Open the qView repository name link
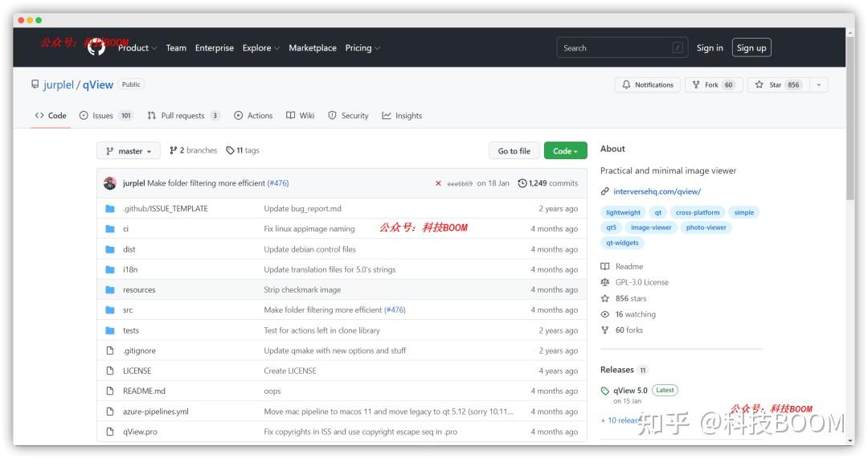The height and width of the screenshot is (459, 868). pyautogui.click(x=98, y=84)
